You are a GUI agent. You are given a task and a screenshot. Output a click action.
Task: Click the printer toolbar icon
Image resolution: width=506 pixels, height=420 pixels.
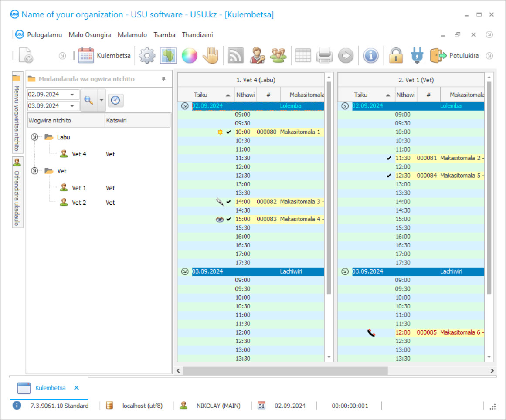325,56
